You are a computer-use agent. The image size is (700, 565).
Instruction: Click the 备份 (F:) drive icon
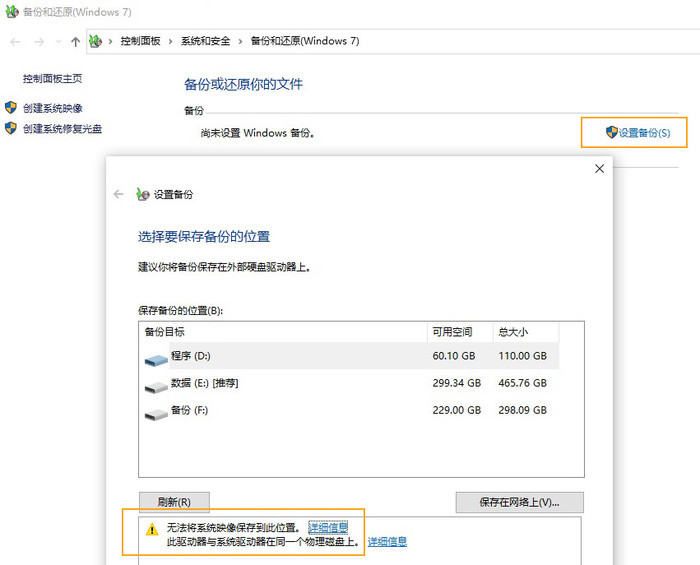[x=156, y=411]
